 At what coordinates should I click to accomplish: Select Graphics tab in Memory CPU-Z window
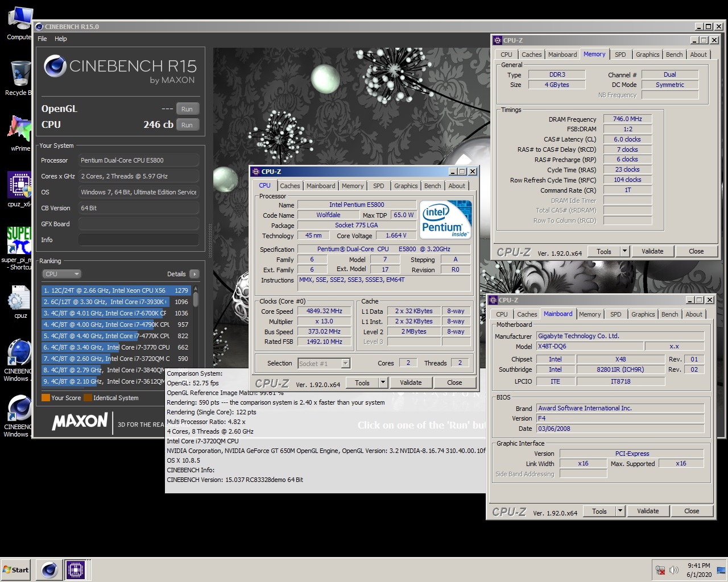(648, 55)
